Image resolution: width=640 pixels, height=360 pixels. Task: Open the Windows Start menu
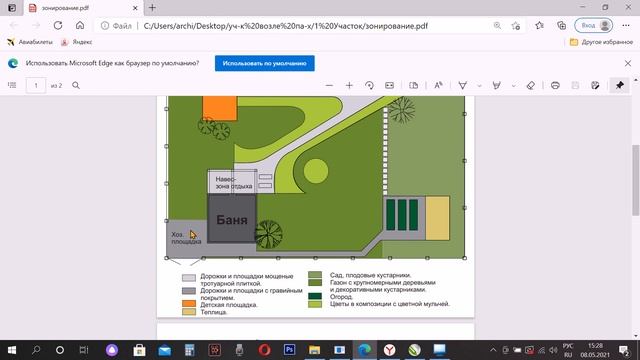(x=12, y=350)
